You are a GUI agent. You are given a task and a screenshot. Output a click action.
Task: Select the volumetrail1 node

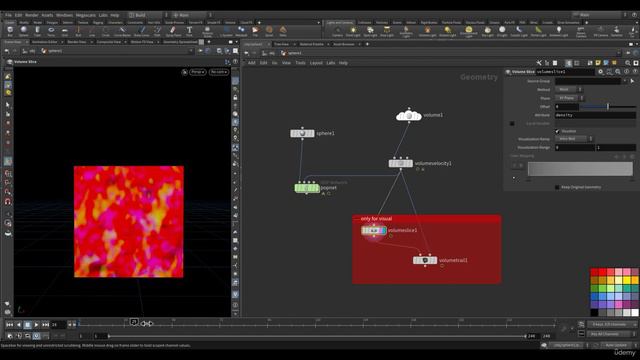click(425, 260)
